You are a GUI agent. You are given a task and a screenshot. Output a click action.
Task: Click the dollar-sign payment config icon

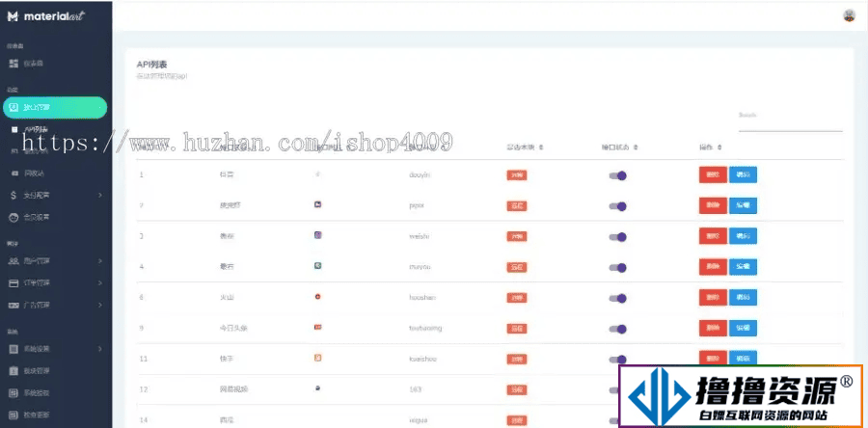click(14, 195)
